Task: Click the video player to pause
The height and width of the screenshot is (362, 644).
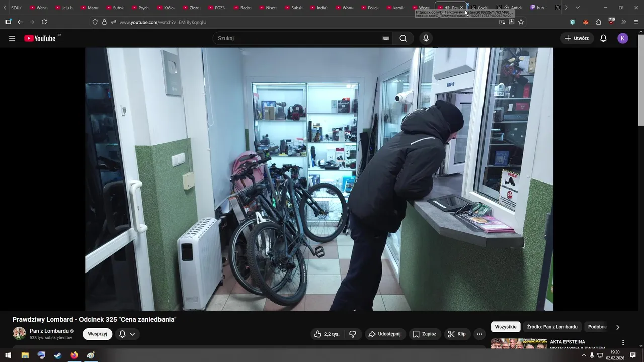Action: [x=319, y=179]
